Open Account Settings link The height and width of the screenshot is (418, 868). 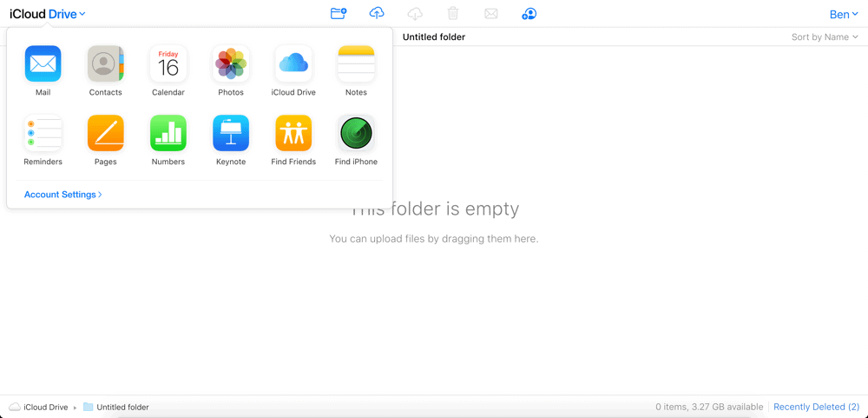pyautogui.click(x=63, y=195)
